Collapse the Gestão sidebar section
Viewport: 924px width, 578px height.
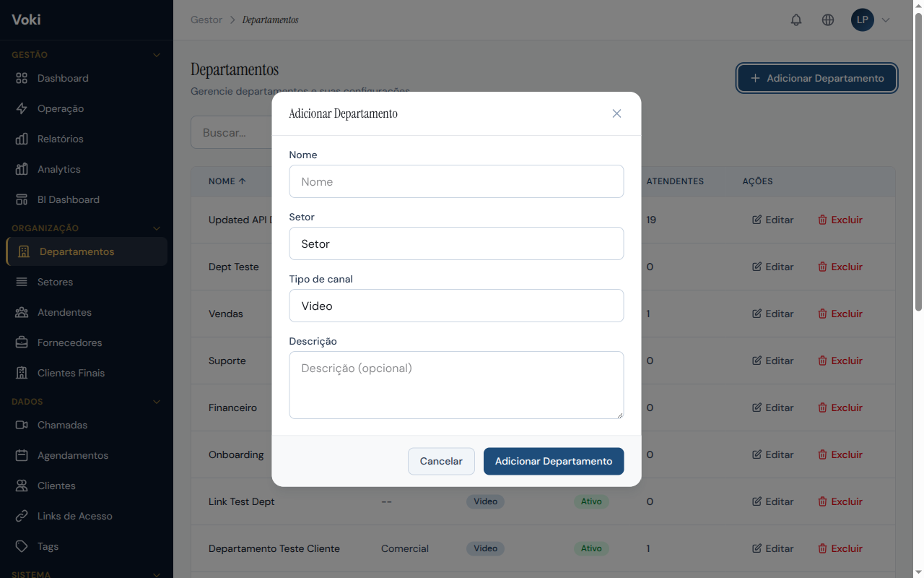pyautogui.click(x=157, y=55)
